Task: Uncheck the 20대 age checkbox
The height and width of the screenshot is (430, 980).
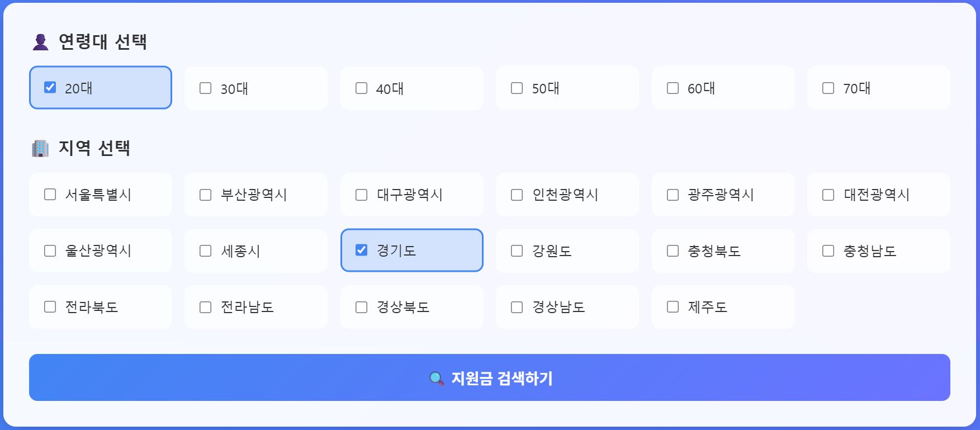Action: tap(51, 87)
